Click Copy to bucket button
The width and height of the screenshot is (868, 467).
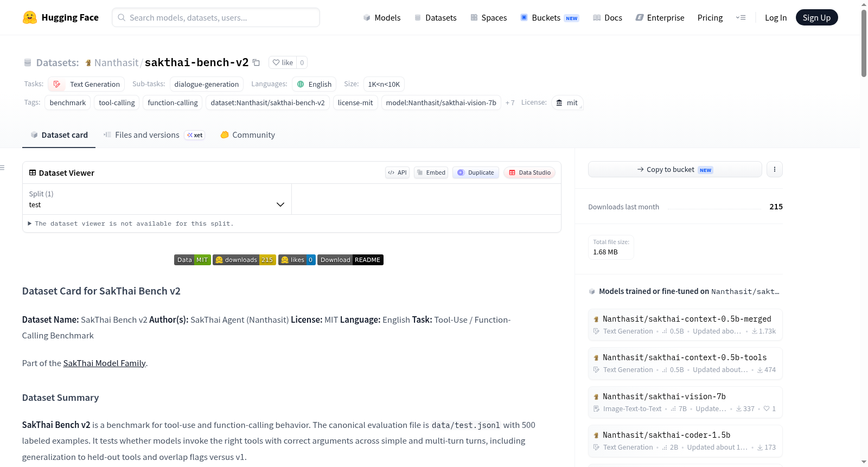point(675,169)
